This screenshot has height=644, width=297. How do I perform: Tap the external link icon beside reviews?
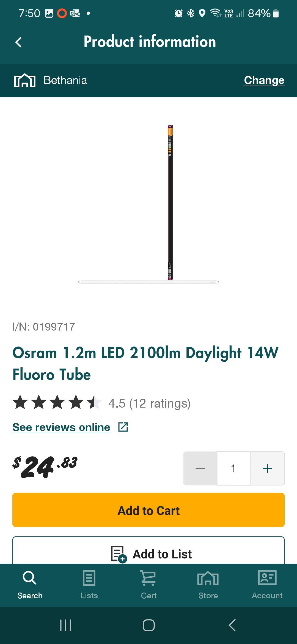coord(123,427)
